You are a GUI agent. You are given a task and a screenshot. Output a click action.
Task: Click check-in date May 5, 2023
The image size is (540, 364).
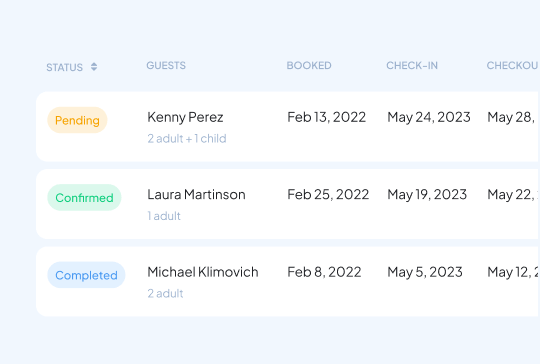(425, 272)
